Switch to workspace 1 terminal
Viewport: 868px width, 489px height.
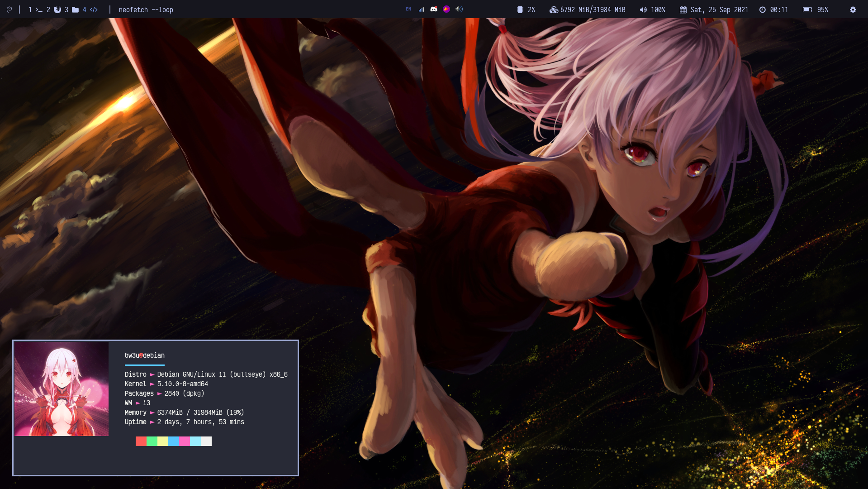pos(35,10)
